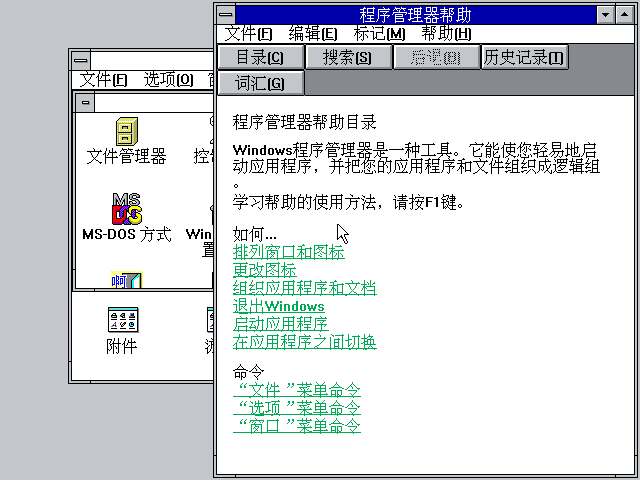Open the 组织应用程序和文档 help topic
The image size is (640, 480).
click(304, 288)
